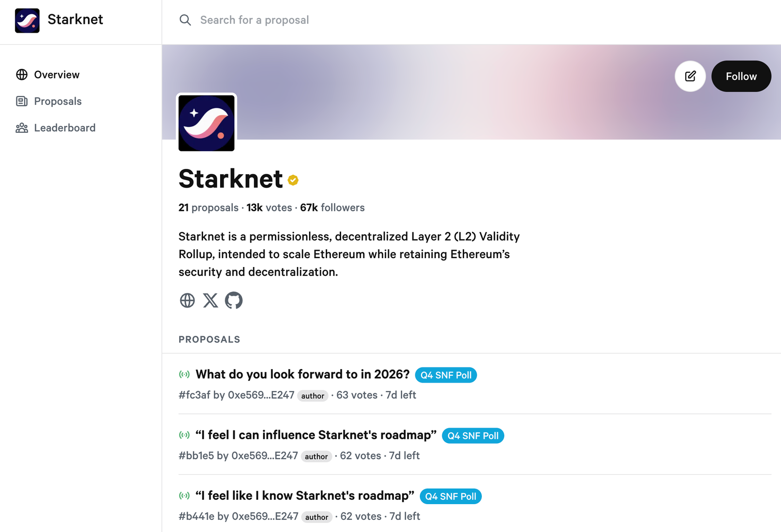The image size is (781, 532).
Task: Click the Q4 SNF Poll tag on first proposal
Action: [446, 375]
